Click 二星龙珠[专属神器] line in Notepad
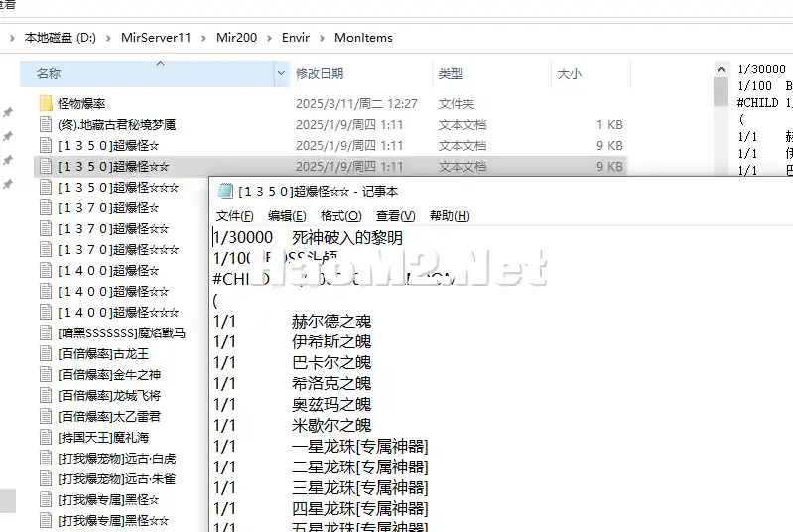 (x=359, y=466)
